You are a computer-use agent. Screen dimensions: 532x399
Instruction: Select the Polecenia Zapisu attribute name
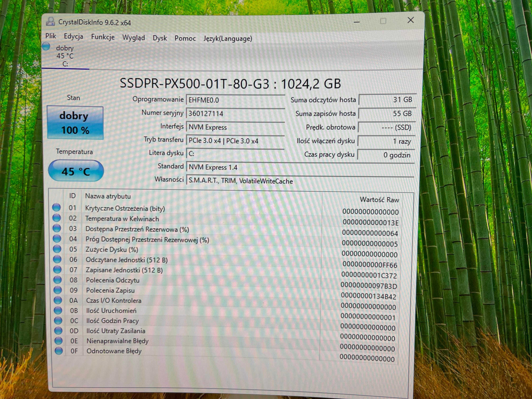110,290
